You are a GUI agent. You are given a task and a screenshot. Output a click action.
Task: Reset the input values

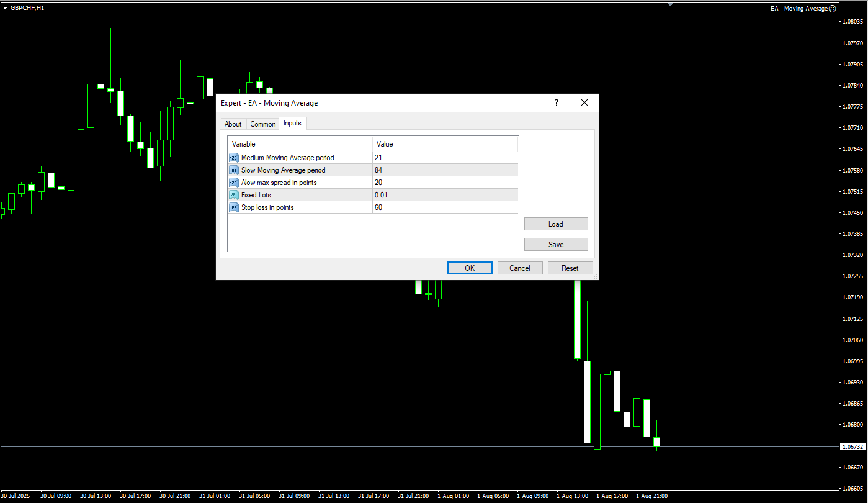pyautogui.click(x=570, y=268)
